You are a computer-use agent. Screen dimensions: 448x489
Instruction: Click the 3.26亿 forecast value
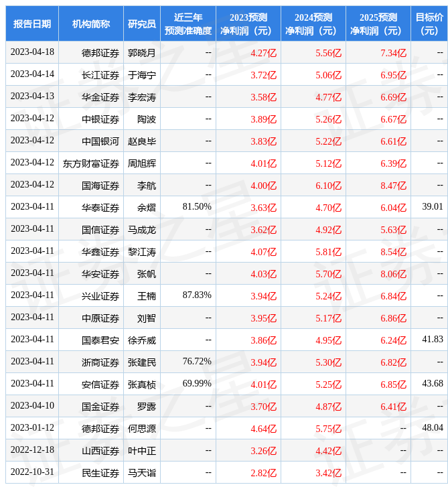tap(263, 451)
